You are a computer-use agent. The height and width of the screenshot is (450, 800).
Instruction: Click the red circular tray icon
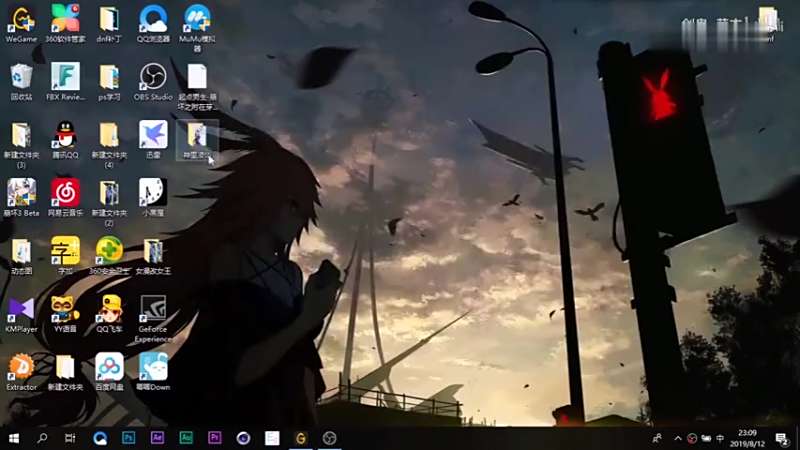[692, 438]
